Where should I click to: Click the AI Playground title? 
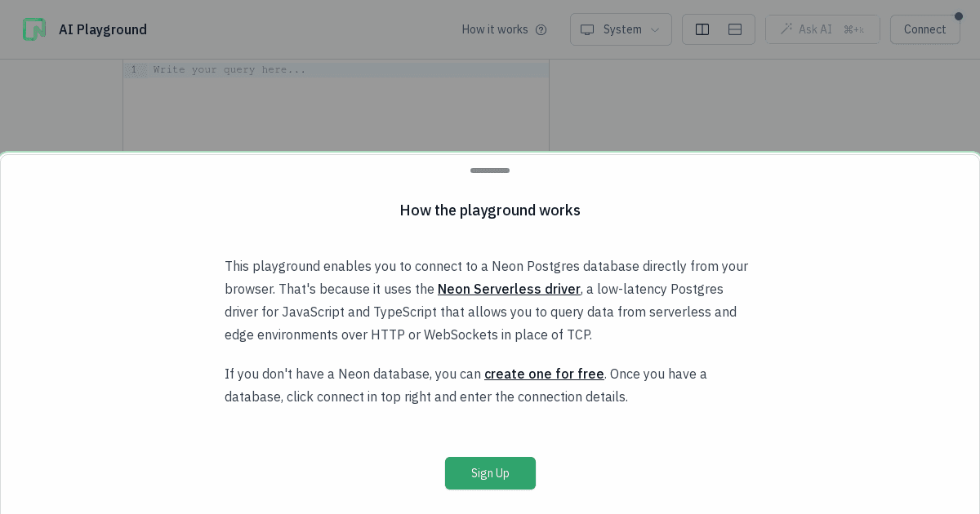coord(103,29)
